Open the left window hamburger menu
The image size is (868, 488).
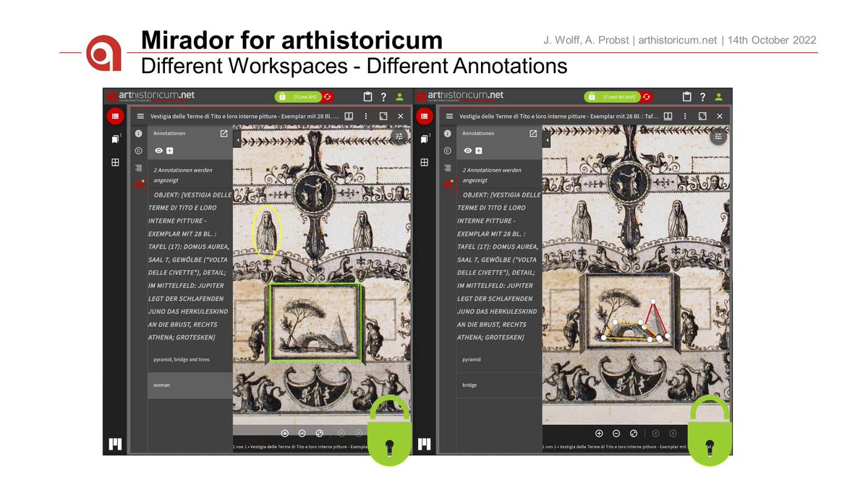coord(139,116)
